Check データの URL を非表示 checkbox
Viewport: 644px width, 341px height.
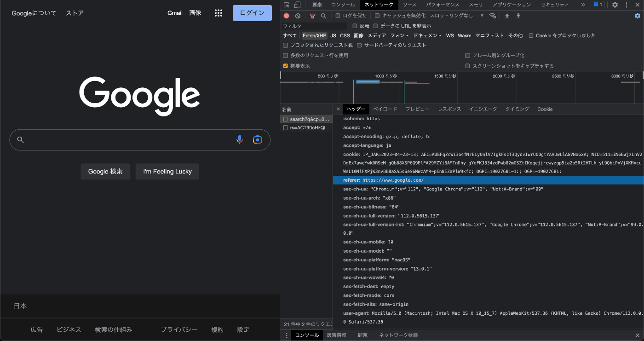[x=376, y=26]
